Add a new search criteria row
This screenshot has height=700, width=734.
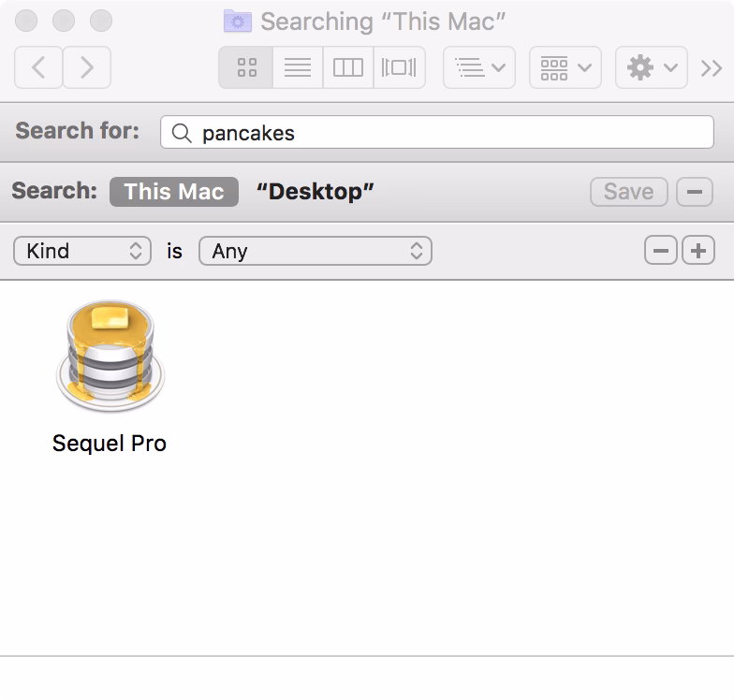click(x=698, y=251)
